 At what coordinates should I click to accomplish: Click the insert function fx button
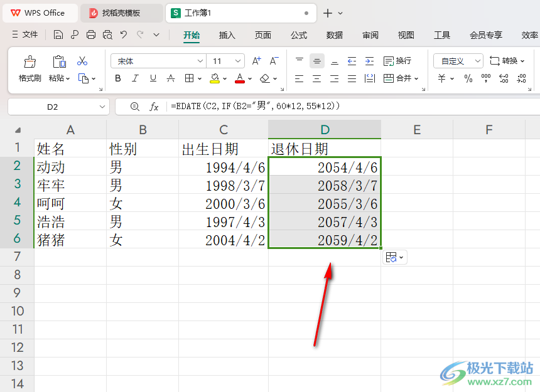coord(154,107)
